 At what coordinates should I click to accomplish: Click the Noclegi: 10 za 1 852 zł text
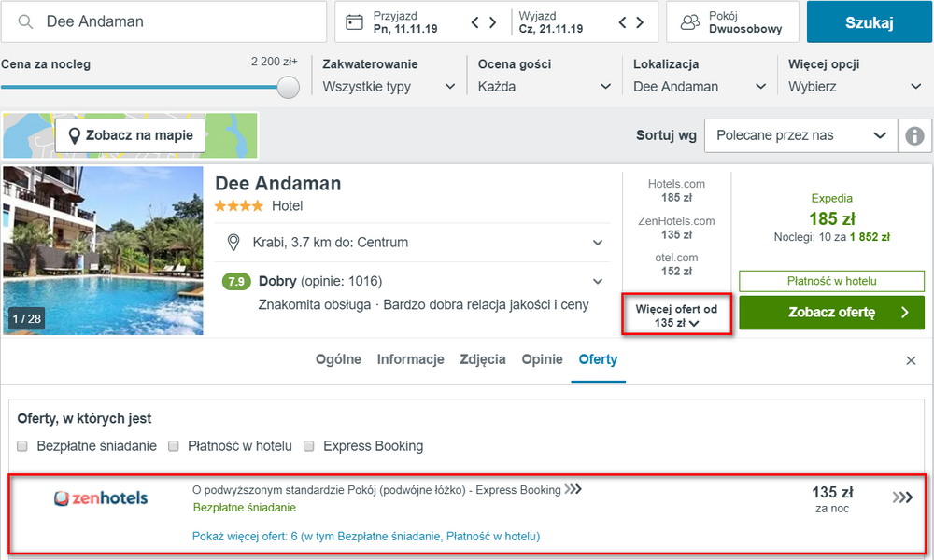(x=831, y=237)
